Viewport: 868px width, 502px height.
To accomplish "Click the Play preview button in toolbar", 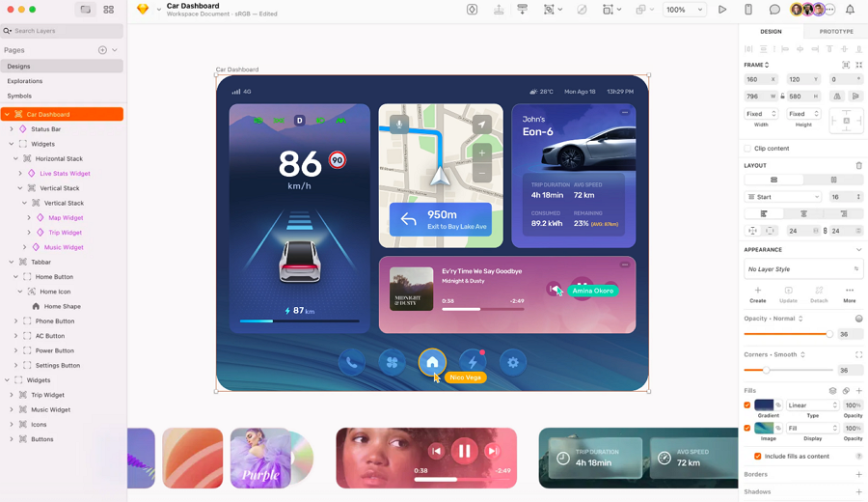I will tap(722, 10).
